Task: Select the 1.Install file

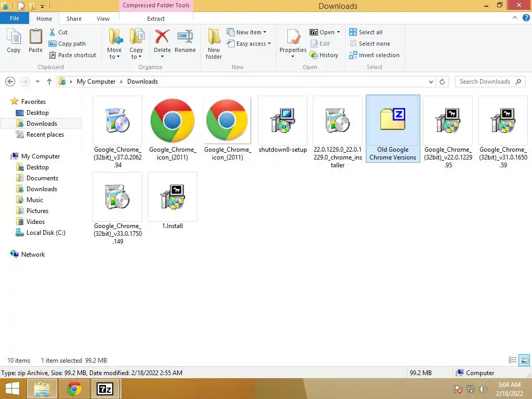Action: point(172,201)
